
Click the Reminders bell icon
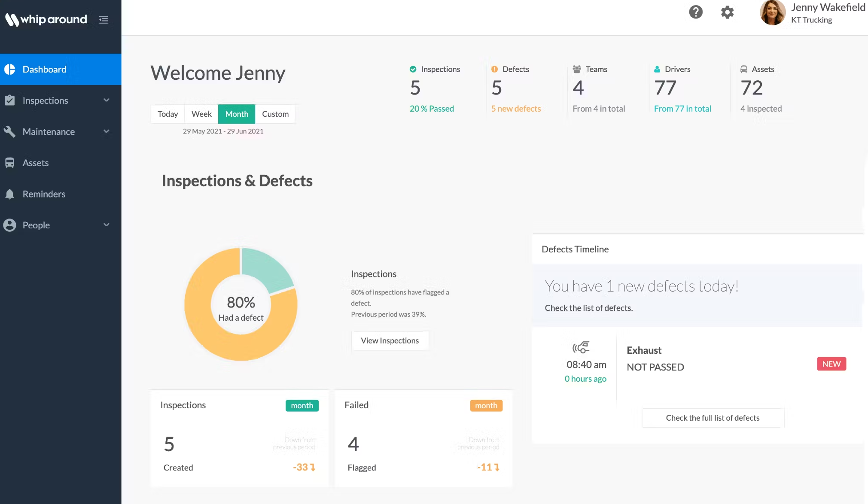click(x=10, y=194)
